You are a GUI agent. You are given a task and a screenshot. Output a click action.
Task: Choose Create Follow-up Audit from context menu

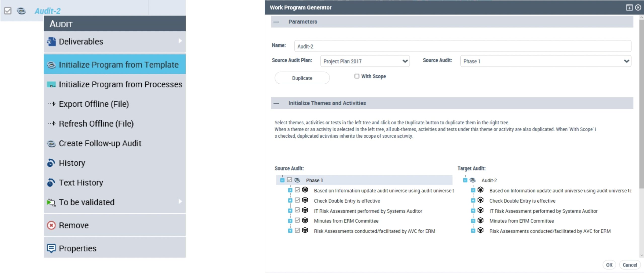coord(100,143)
